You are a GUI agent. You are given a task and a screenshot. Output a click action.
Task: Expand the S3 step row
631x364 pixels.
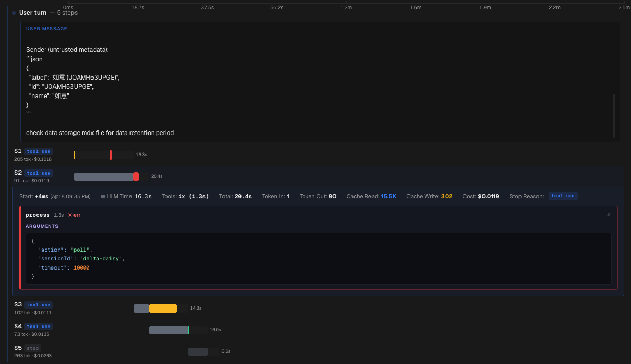319,309
